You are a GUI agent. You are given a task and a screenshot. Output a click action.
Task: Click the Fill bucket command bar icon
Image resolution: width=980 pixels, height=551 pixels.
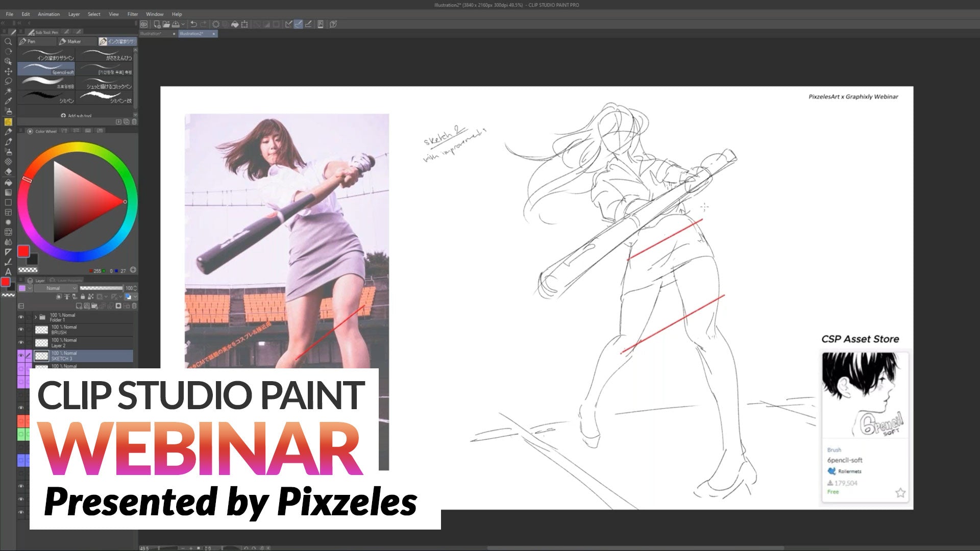click(235, 24)
